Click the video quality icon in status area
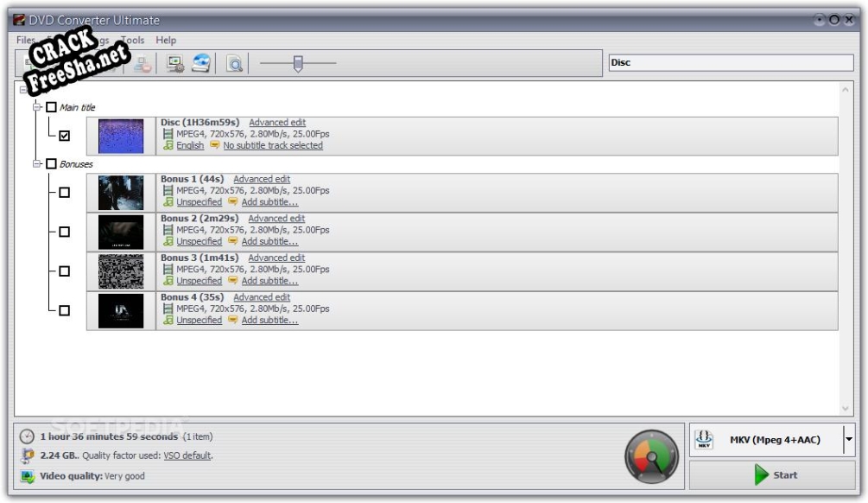 click(x=27, y=476)
